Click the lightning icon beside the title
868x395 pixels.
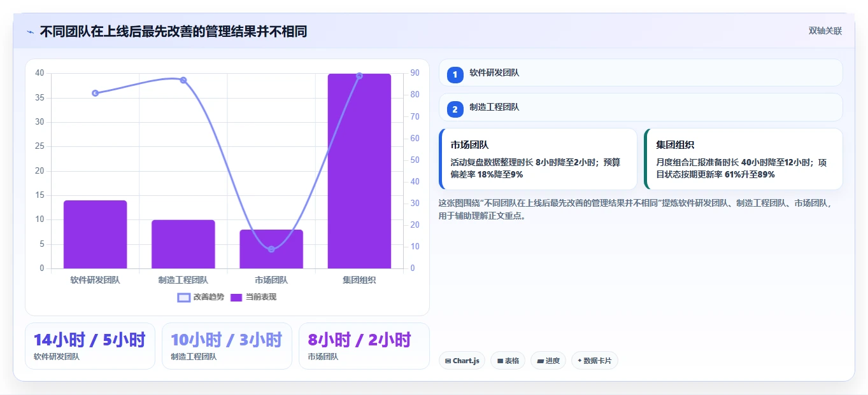30,31
